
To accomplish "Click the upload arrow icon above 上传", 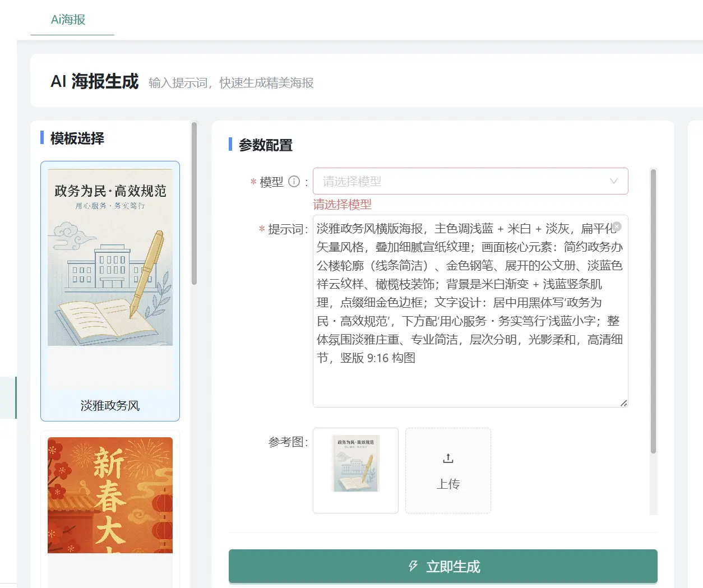I will point(448,459).
